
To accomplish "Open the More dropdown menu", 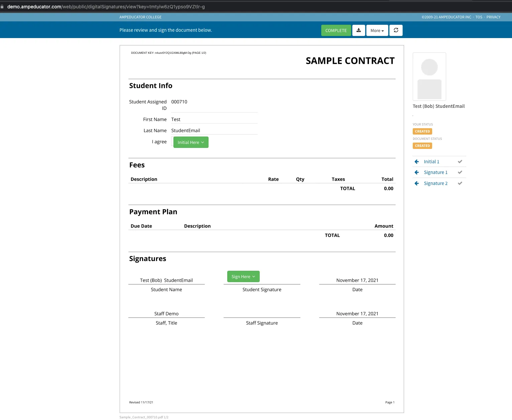I will pyautogui.click(x=377, y=30).
